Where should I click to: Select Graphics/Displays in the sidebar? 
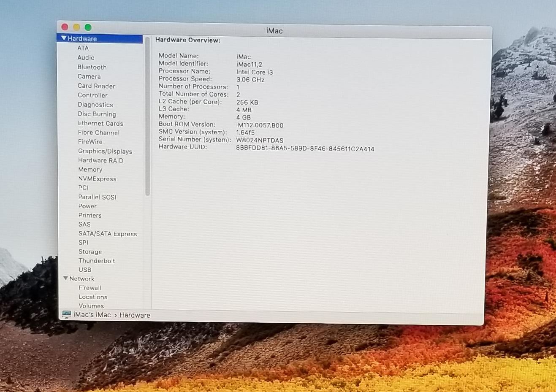tap(105, 151)
